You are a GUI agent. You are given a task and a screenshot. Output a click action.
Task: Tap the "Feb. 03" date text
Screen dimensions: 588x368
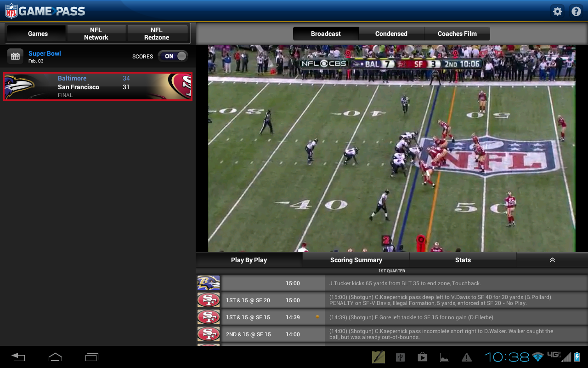pyautogui.click(x=36, y=61)
